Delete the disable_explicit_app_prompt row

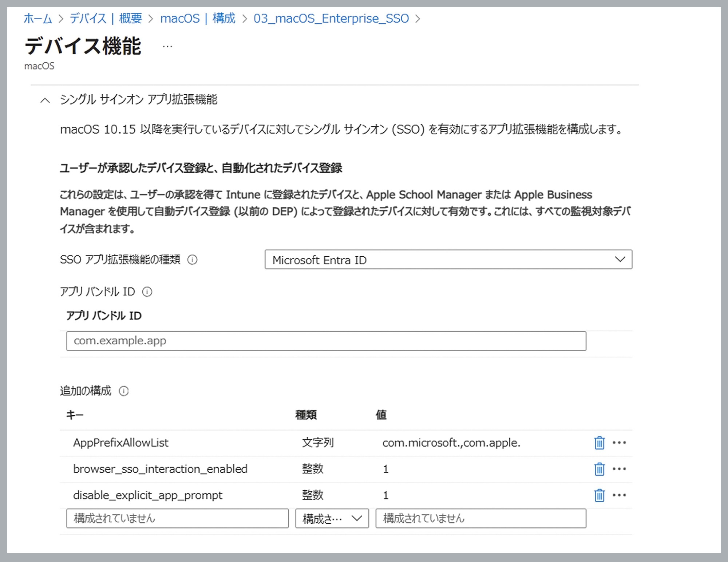tap(599, 495)
